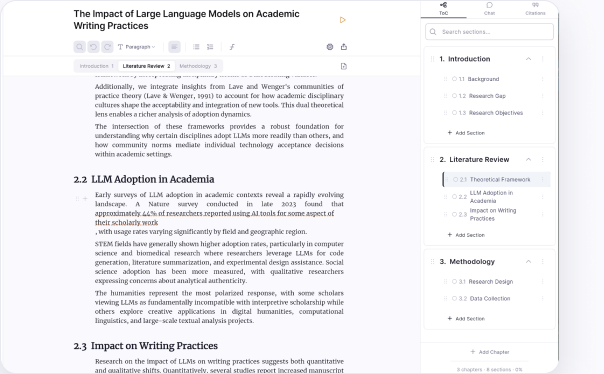
Task: Open options menu for 1.1 Background
Action: (x=542, y=79)
